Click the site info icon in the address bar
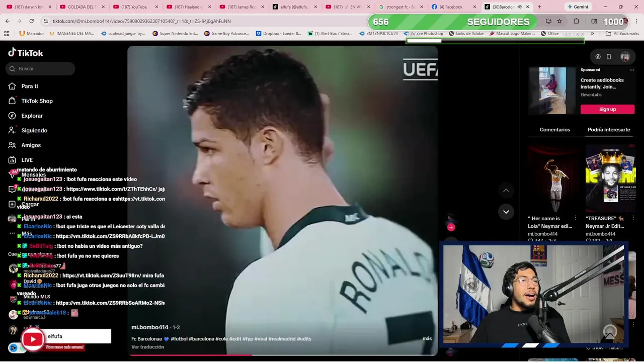The width and height of the screenshot is (644, 362). point(46,21)
